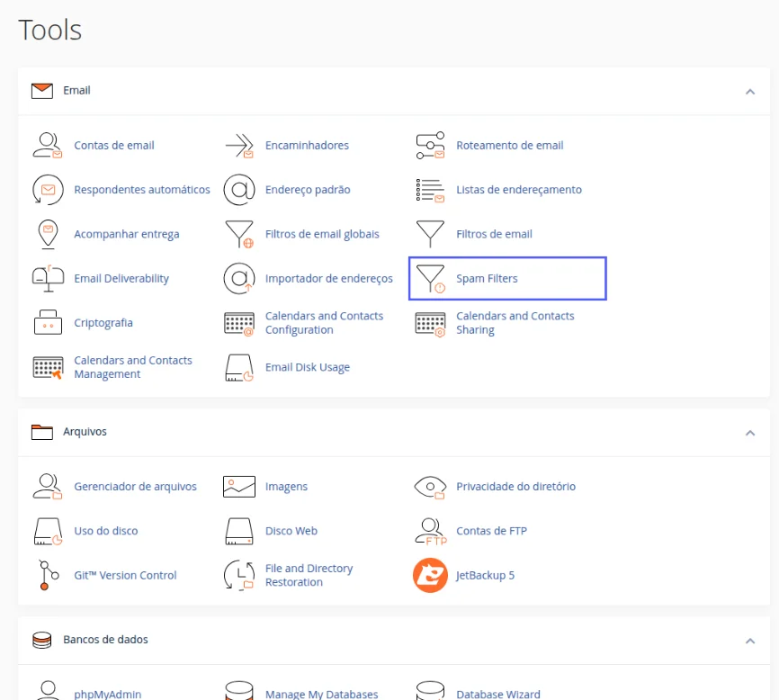Open the Disco Web link
Image resolution: width=779 pixels, height=700 pixels.
291,531
